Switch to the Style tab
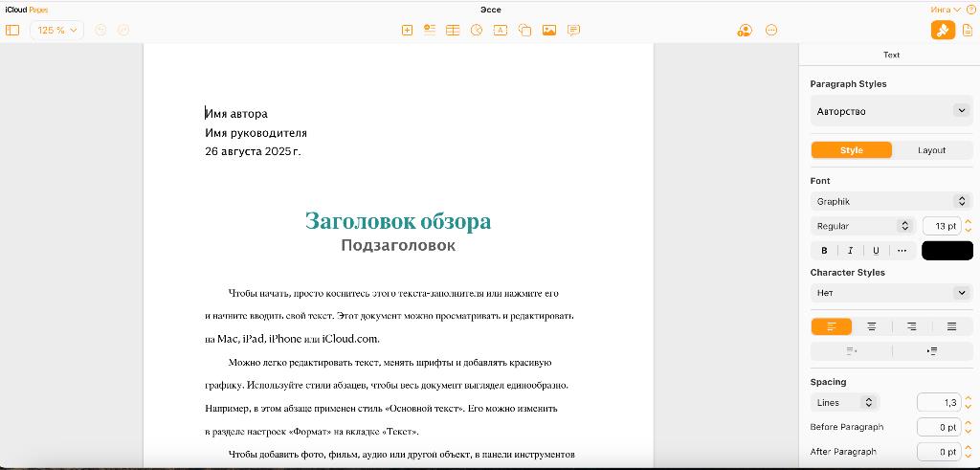Viewport: 980px width, 470px height. tap(851, 150)
